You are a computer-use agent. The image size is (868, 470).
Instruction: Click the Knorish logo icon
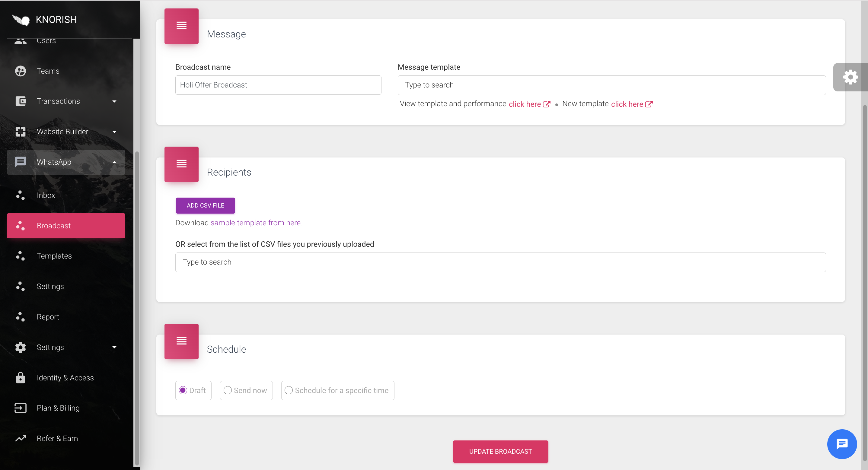tap(21, 20)
